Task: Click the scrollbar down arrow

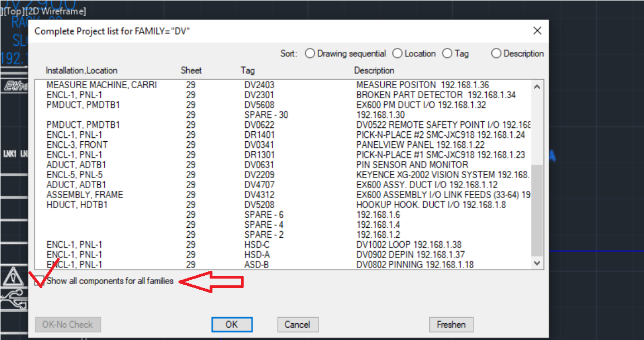Action: click(537, 262)
